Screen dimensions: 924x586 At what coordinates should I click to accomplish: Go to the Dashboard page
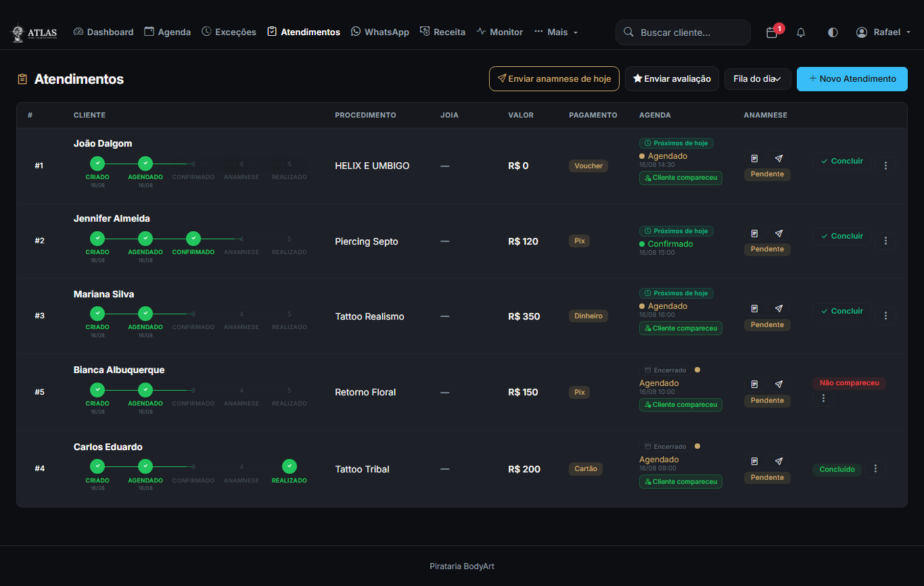(103, 32)
